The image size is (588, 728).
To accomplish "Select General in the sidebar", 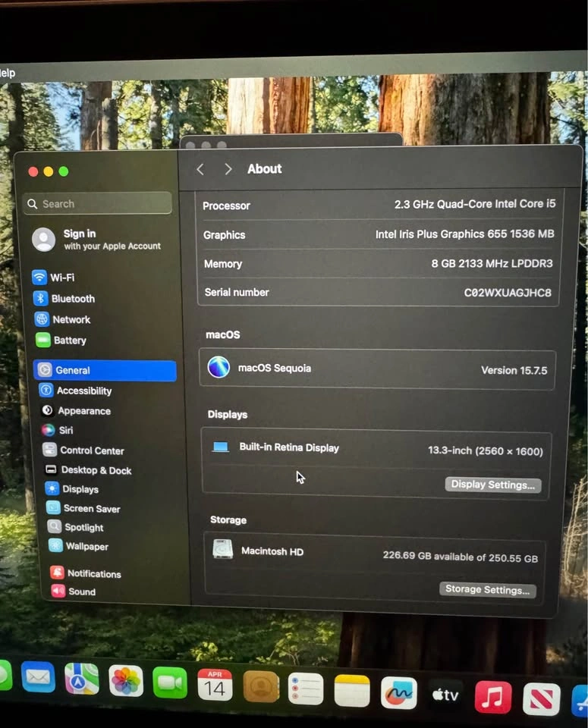I will pyautogui.click(x=105, y=370).
